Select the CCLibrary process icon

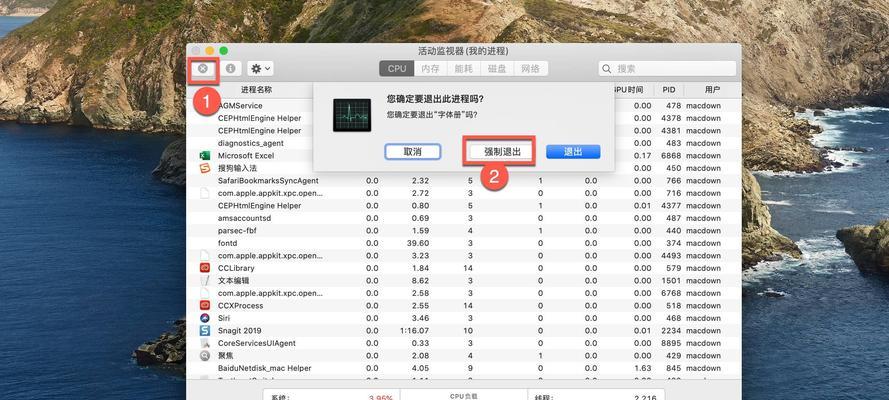(205, 268)
